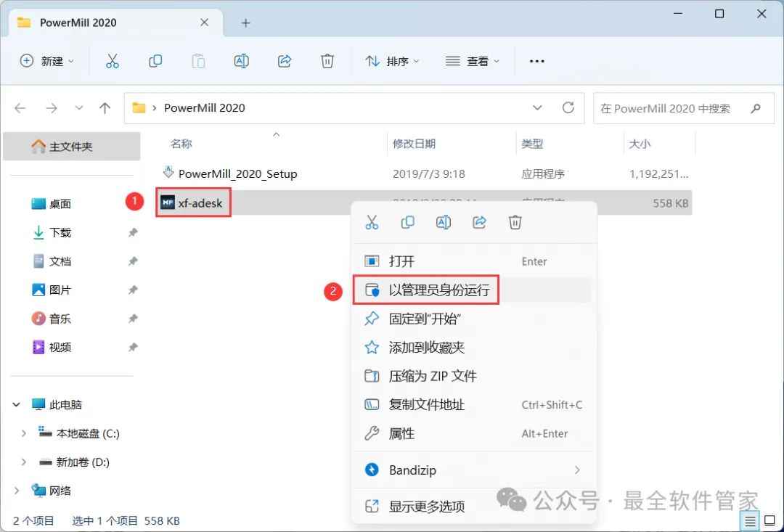Expand the 新加卷 (D:) node
784x532 pixels.
tap(23, 462)
